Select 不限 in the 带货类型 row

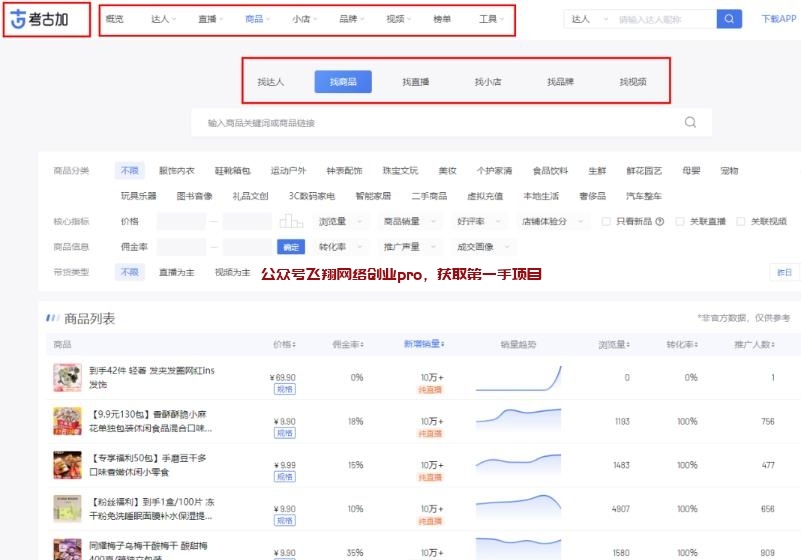pyautogui.click(x=130, y=272)
